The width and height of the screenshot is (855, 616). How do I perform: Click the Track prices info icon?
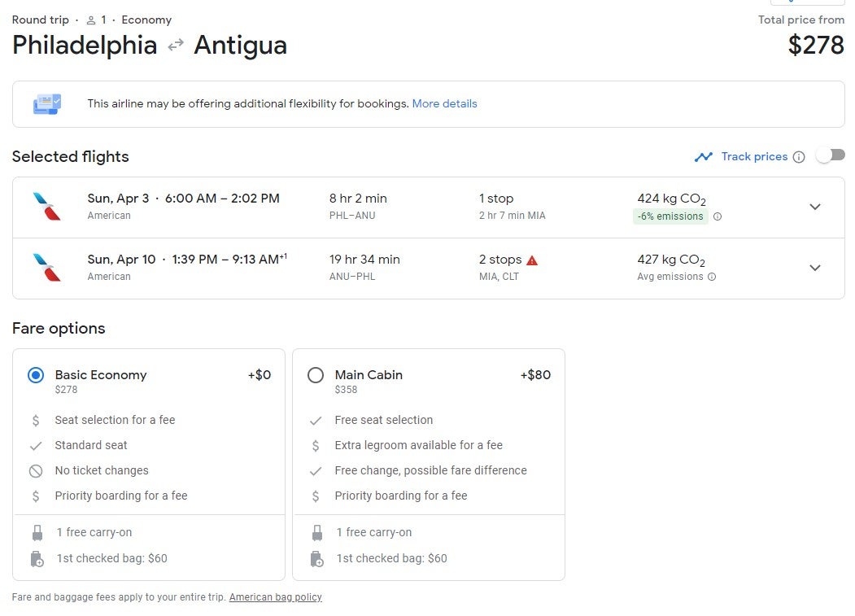tap(798, 157)
